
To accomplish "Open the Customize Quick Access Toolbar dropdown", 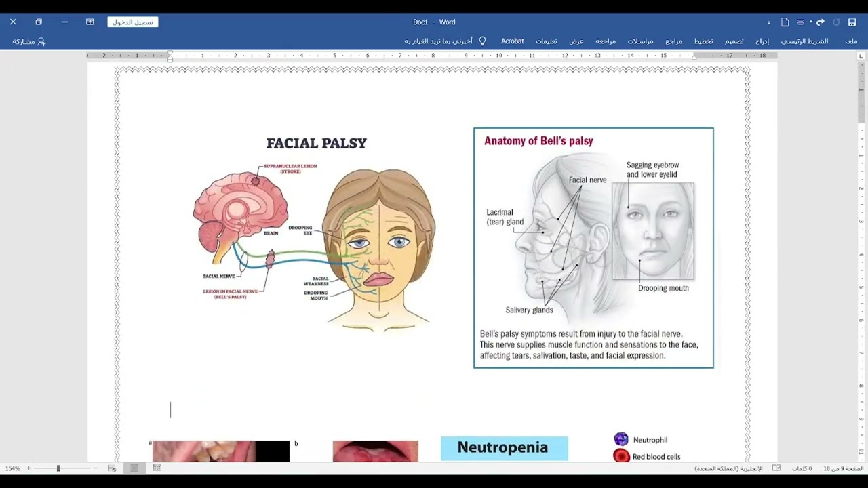I will click(768, 22).
